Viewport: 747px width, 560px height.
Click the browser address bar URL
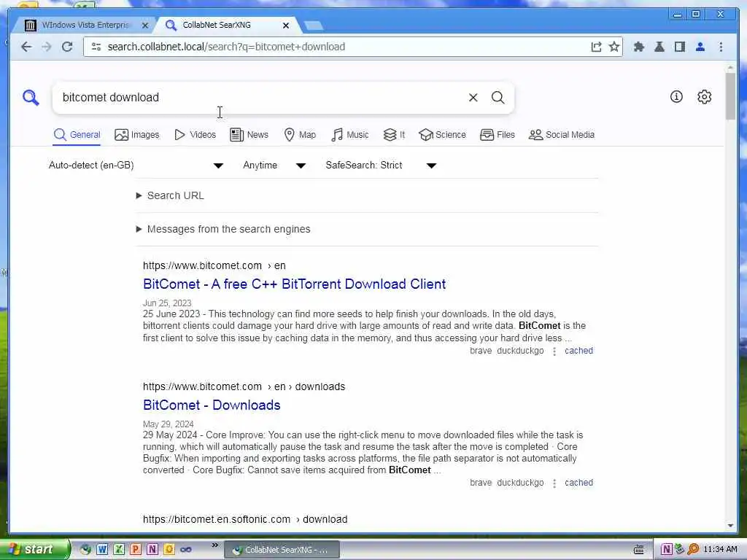point(226,47)
